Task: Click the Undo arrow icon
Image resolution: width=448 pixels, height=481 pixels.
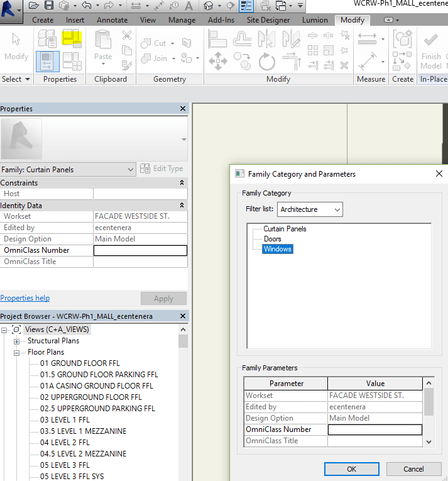Action: [87, 5]
